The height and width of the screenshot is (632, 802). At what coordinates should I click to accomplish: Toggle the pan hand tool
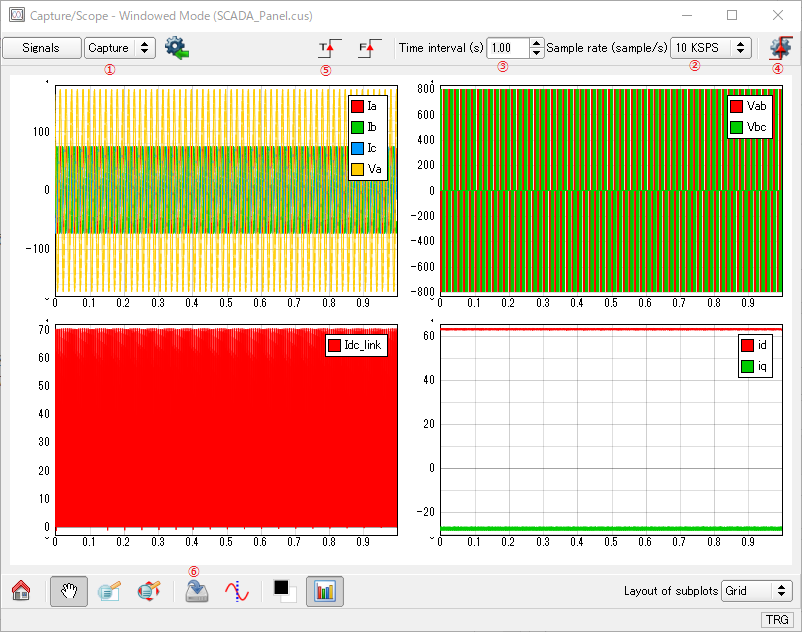69,591
